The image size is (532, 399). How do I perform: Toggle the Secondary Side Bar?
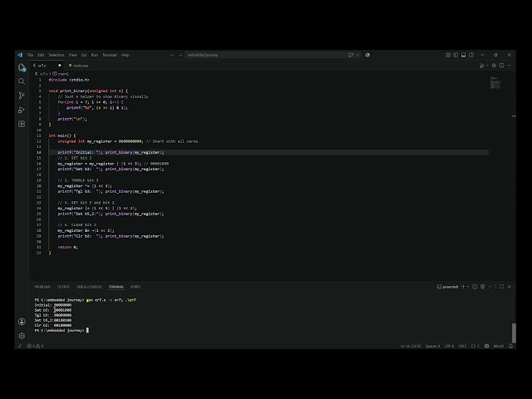(471, 55)
